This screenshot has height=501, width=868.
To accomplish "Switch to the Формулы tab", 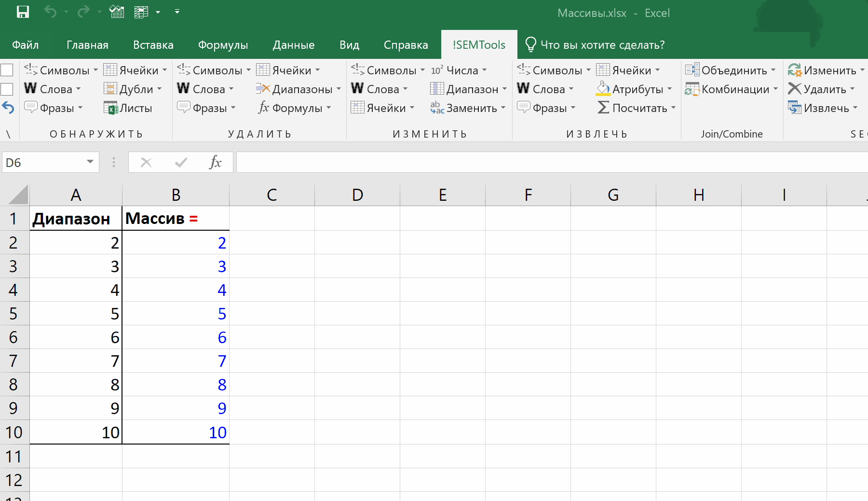I will (223, 45).
